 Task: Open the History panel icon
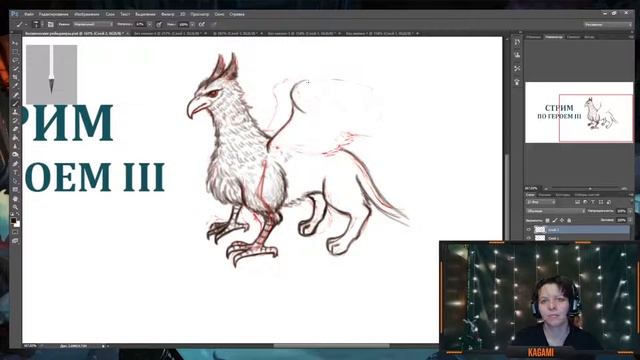pyautogui.click(x=517, y=42)
